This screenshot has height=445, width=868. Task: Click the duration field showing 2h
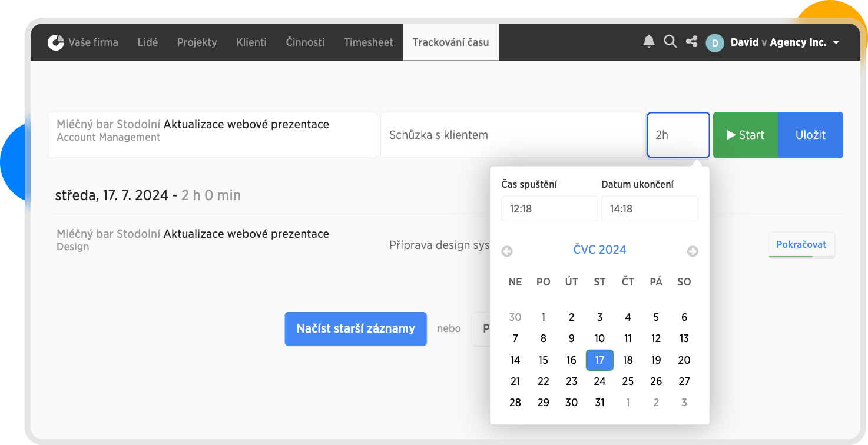(x=678, y=135)
